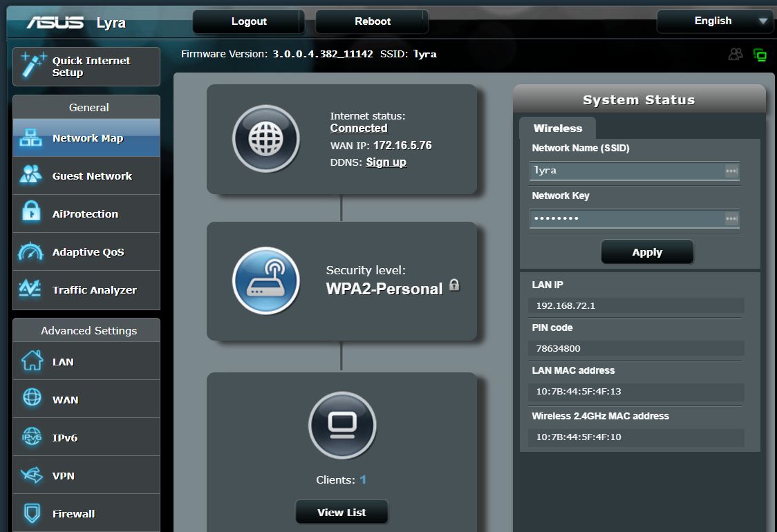Click the 2.4GHz MAC address 10:7B:44:5F:4F:10

(579, 437)
